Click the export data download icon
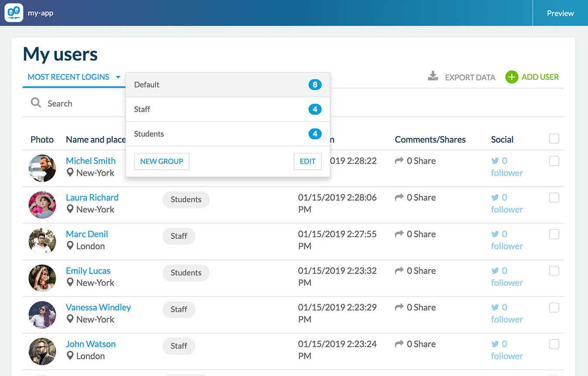Viewport: 588px width, 376px height. tap(433, 77)
